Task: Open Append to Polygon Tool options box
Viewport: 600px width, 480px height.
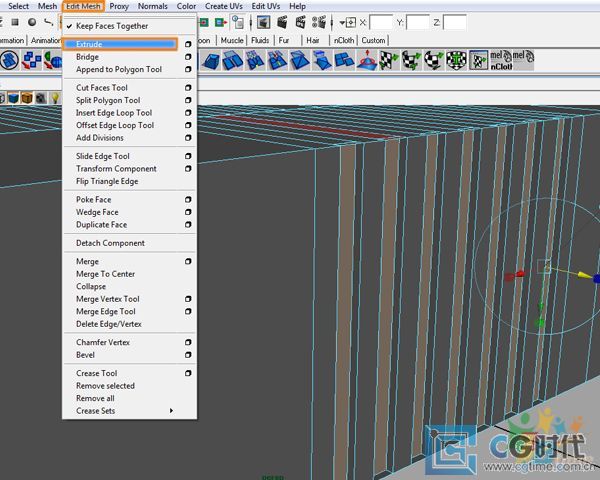Action: (x=188, y=69)
